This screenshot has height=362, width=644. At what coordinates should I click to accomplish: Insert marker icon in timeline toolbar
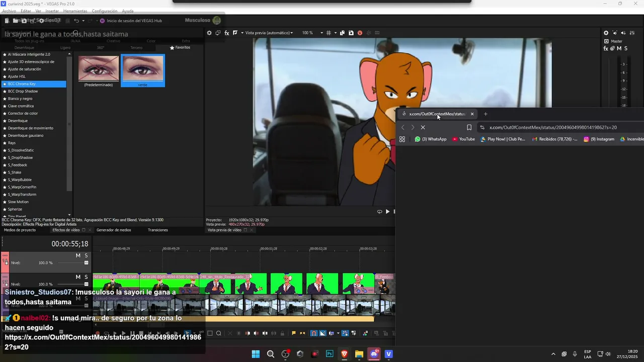point(294,333)
